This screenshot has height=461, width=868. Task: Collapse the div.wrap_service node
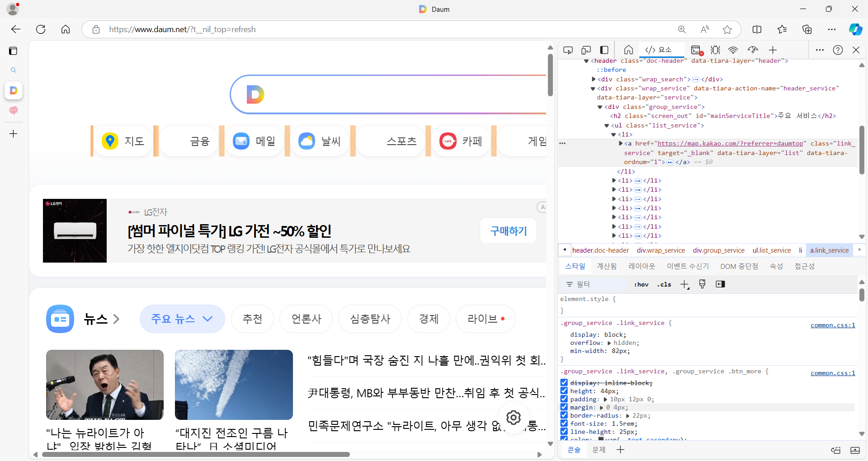(x=593, y=89)
